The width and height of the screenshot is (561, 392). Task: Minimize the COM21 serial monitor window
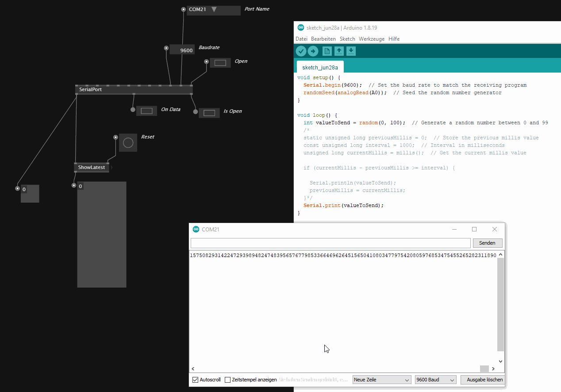point(454,229)
